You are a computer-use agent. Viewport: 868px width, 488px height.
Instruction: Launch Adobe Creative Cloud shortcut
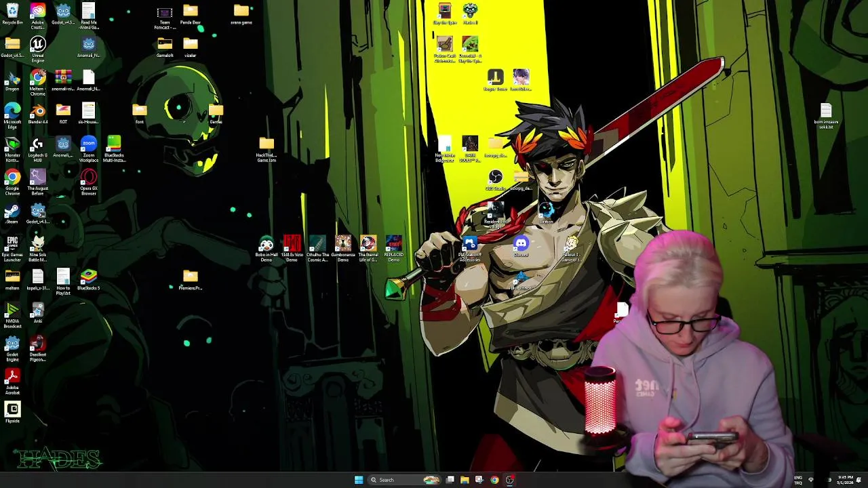pyautogui.click(x=38, y=14)
